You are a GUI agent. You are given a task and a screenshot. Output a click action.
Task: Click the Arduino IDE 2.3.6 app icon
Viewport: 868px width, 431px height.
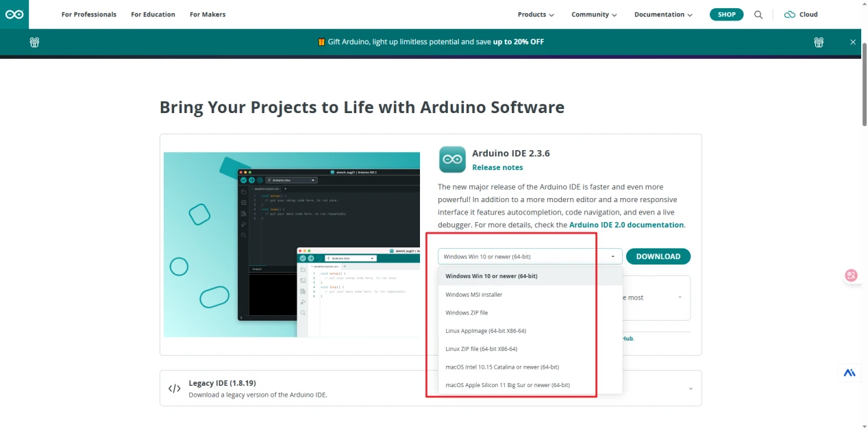(452, 159)
